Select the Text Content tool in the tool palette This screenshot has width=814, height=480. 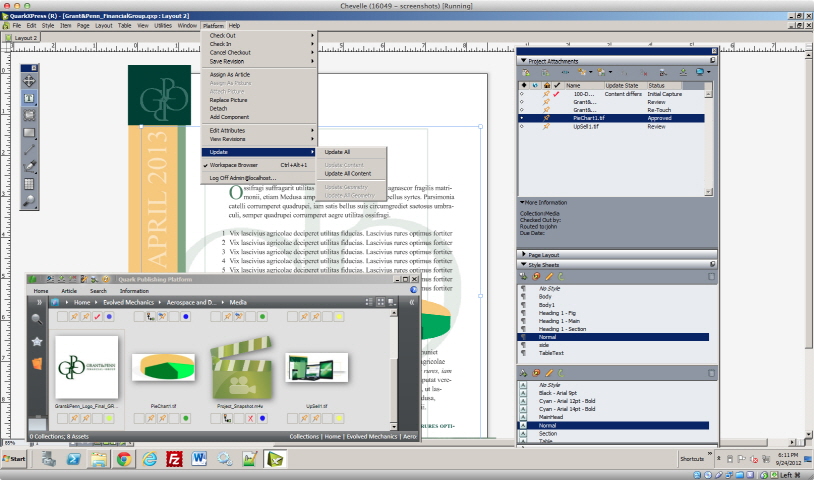coord(29,98)
